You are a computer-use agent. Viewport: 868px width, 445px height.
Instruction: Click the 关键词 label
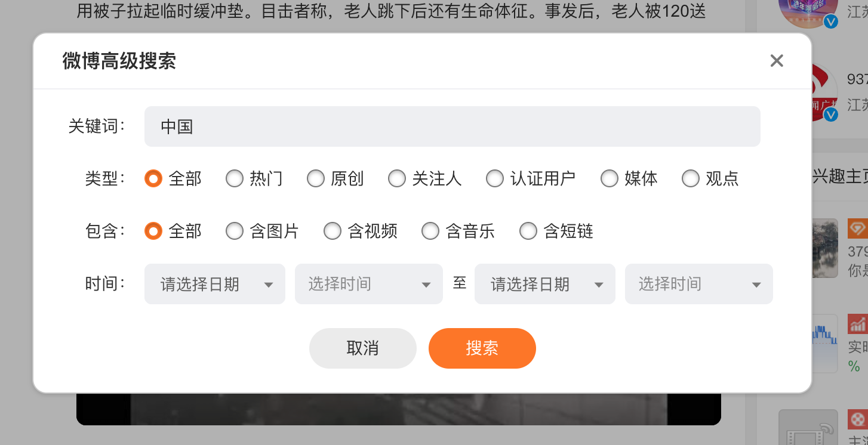point(97,126)
